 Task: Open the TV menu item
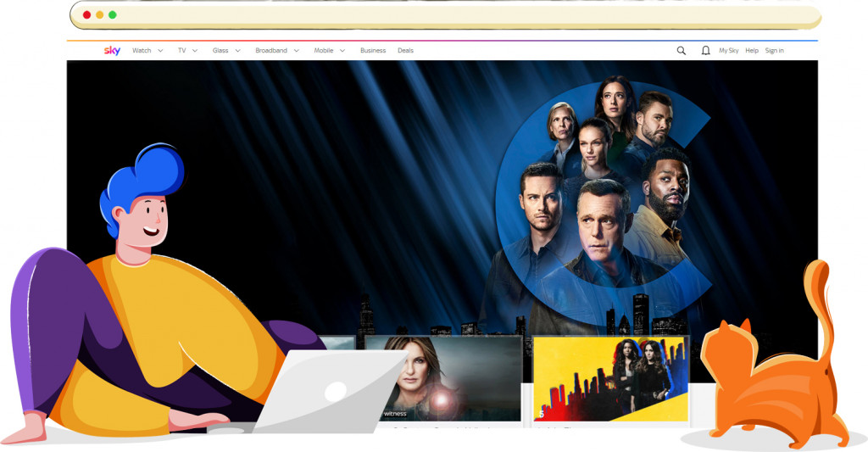click(x=181, y=50)
